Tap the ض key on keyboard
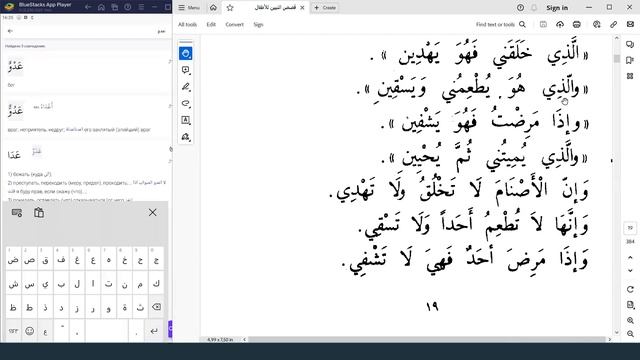Viewport: 640px width, 360px height. click(13, 260)
